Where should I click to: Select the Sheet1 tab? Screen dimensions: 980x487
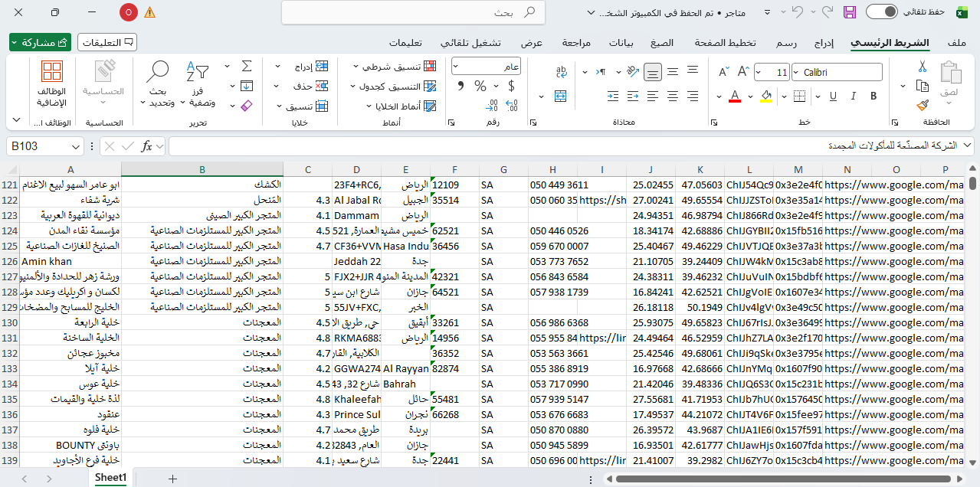pos(110,478)
